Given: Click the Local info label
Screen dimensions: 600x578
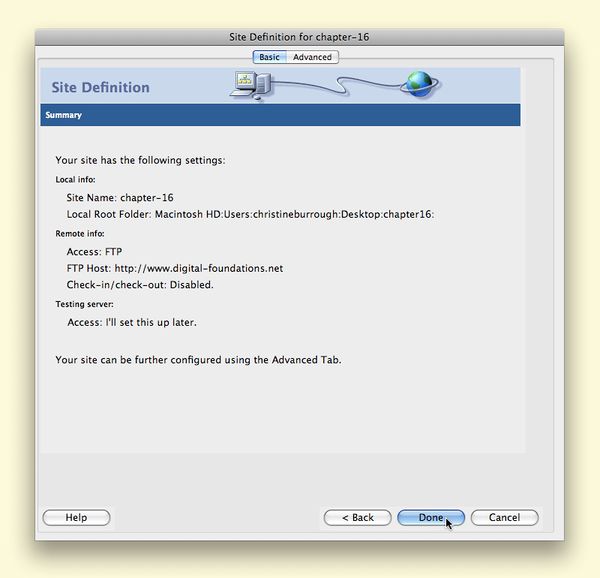Looking at the screenshot, I should coord(76,179).
